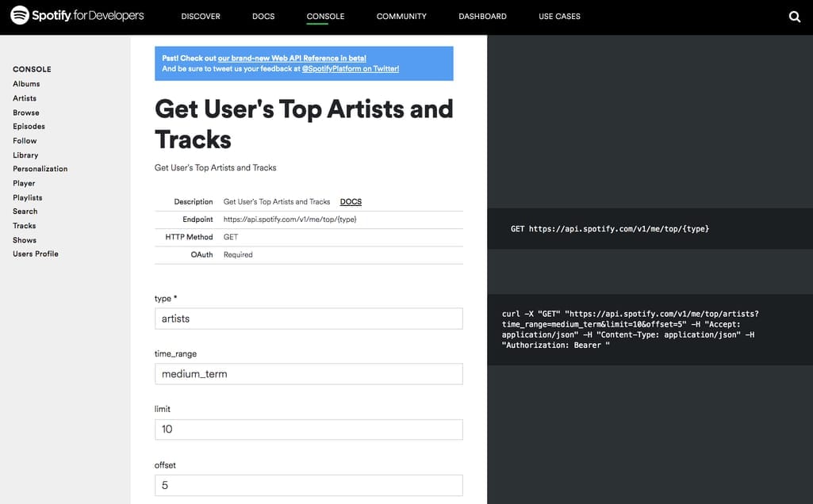Screen dimensions: 813x504
Task: Follow the brand-new Web API Reference link
Action: tap(292, 58)
